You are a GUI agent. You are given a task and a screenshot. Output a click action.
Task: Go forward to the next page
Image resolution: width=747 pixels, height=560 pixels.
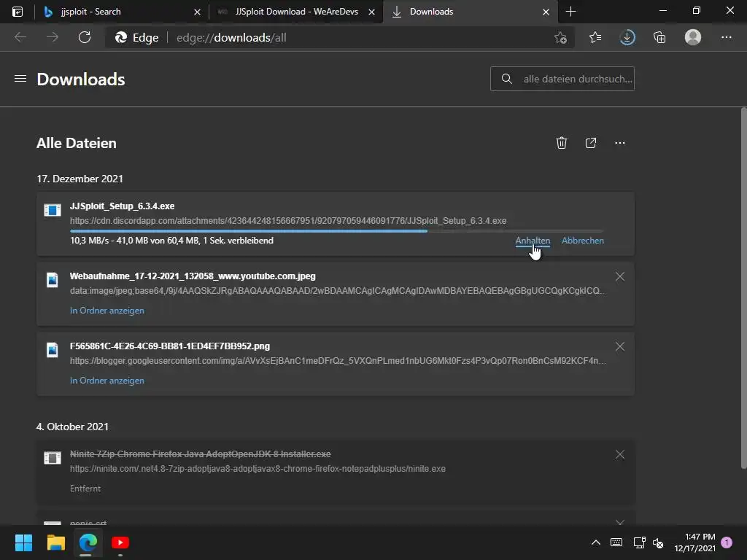click(53, 38)
